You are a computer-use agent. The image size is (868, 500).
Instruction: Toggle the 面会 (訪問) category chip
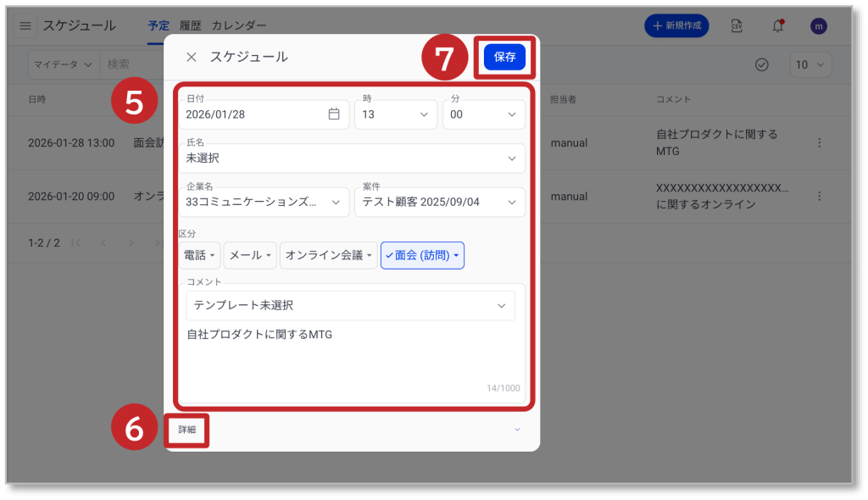422,255
